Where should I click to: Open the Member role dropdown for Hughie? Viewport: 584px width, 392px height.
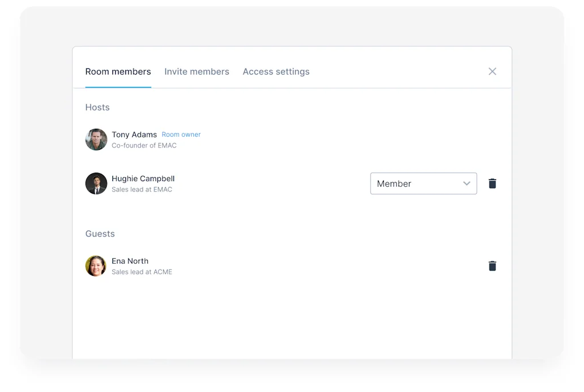coord(424,183)
